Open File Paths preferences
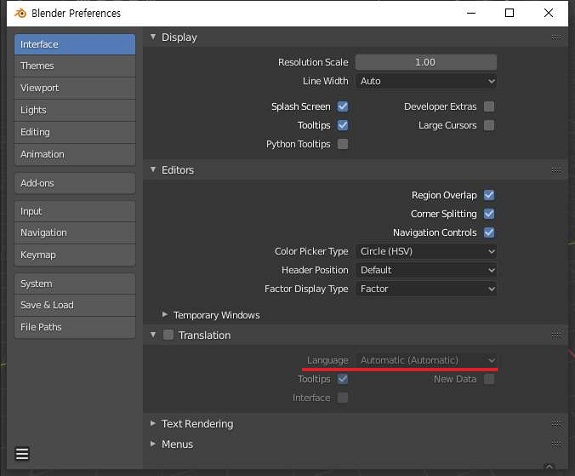This screenshot has height=476, width=575. point(75,327)
